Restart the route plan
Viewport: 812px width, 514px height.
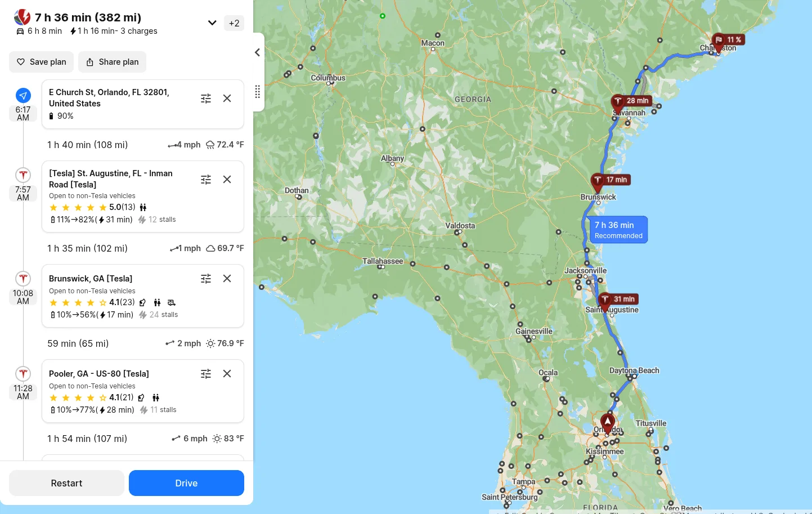(x=66, y=483)
